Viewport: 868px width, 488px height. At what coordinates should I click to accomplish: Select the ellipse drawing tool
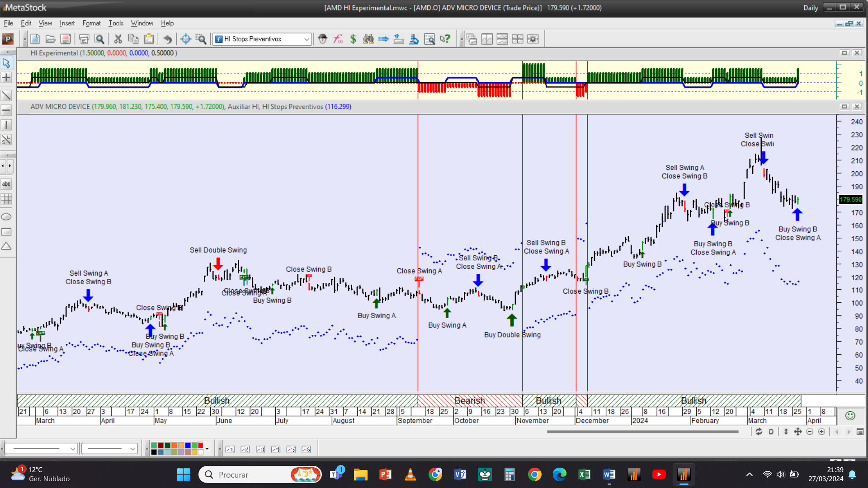[x=6, y=217]
